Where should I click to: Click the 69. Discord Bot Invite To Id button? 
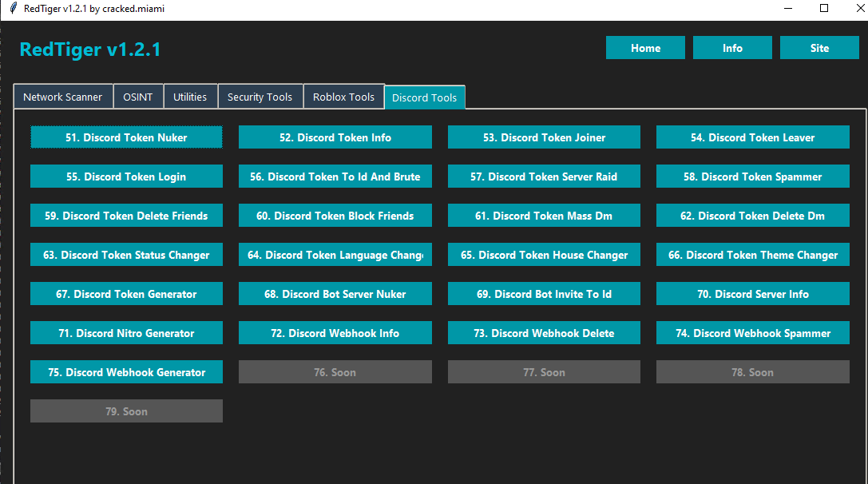(544, 293)
